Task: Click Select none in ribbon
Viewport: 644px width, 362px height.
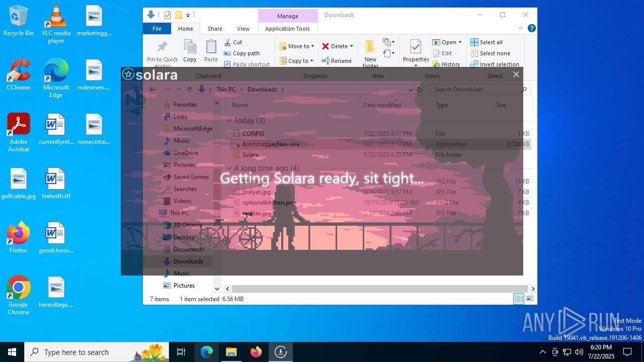Action: tap(490, 53)
